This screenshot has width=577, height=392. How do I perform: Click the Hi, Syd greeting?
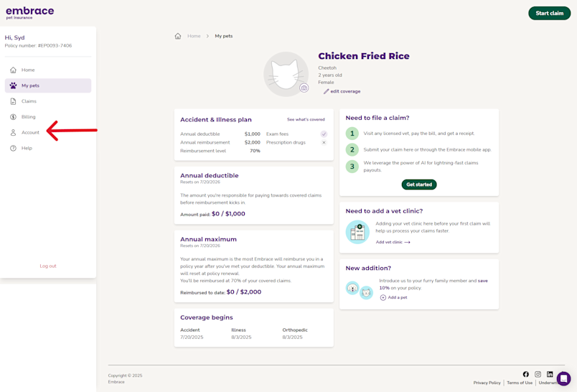(x=15, y=37)
